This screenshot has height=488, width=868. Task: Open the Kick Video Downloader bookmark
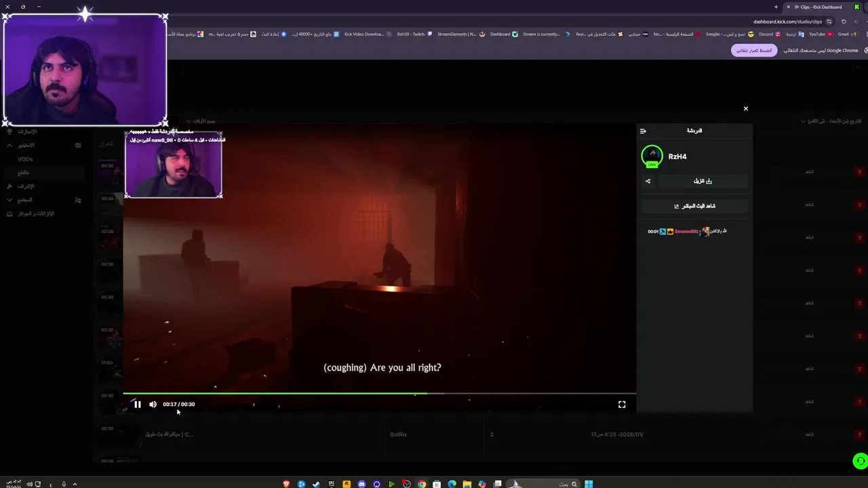coord(367,34)
